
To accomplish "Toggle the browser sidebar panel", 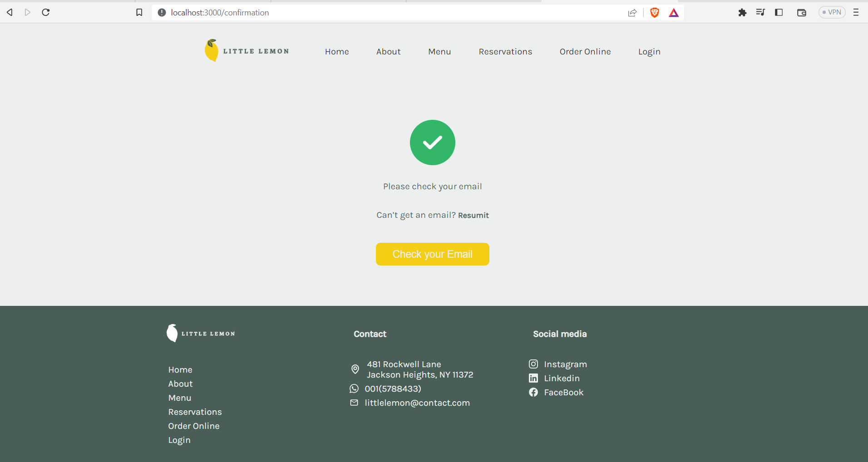I will pos(779,13).
